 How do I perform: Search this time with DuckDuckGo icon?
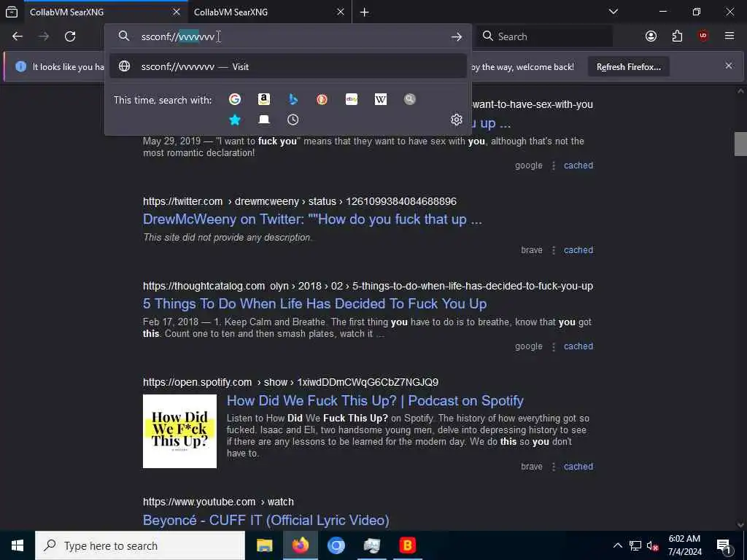(x=322, y=99)
